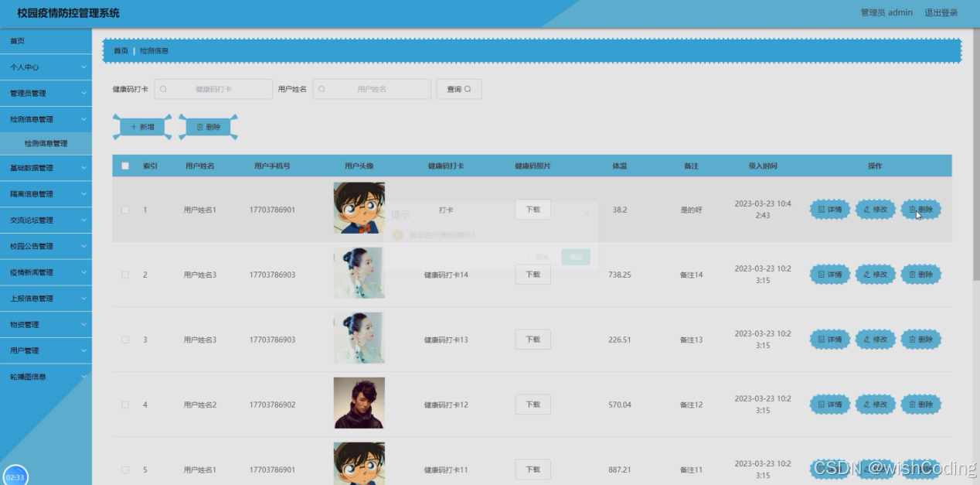Click 修改 for the 健康码打卡12 row
980x485 pixels.
click(x=876, y=405)
